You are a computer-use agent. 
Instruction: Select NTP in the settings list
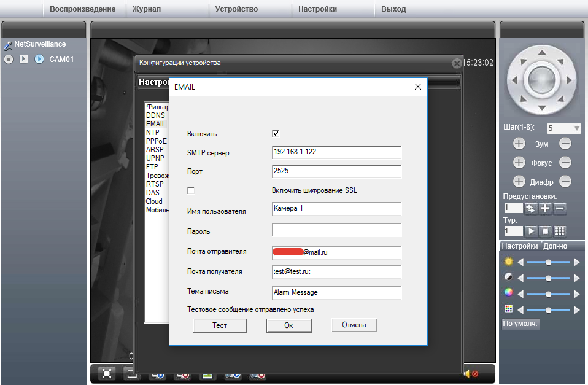[x=153, y=132]
